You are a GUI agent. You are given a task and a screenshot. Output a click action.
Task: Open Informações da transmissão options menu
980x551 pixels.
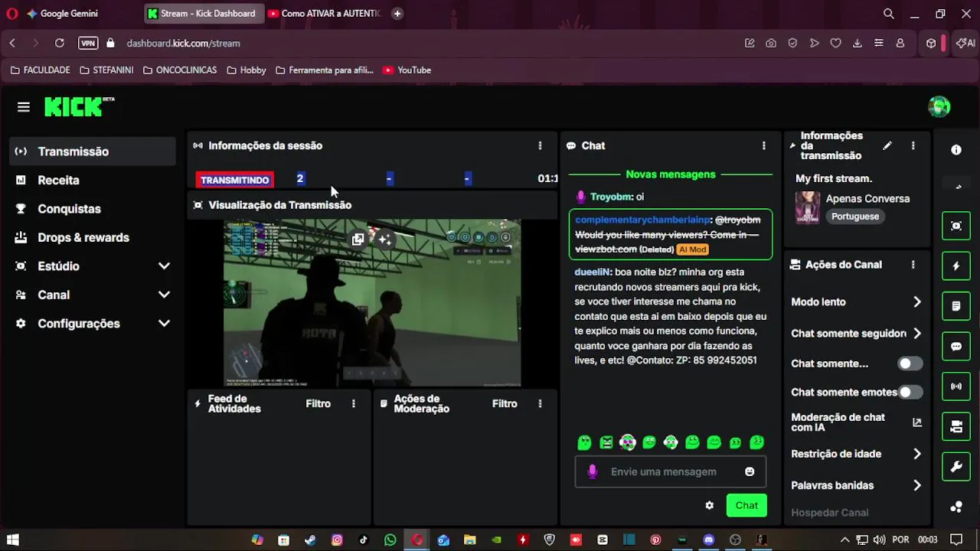pyautogui.click(x=913, y=145)
